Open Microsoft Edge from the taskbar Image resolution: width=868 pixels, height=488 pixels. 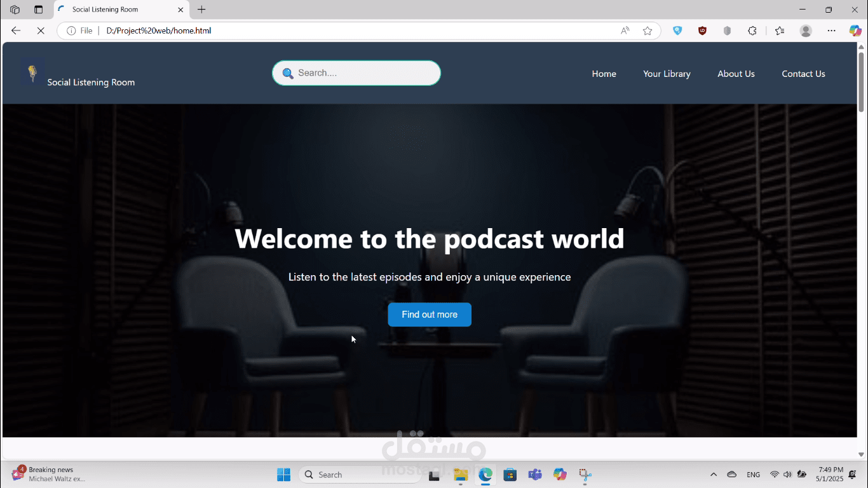(485, 475)
